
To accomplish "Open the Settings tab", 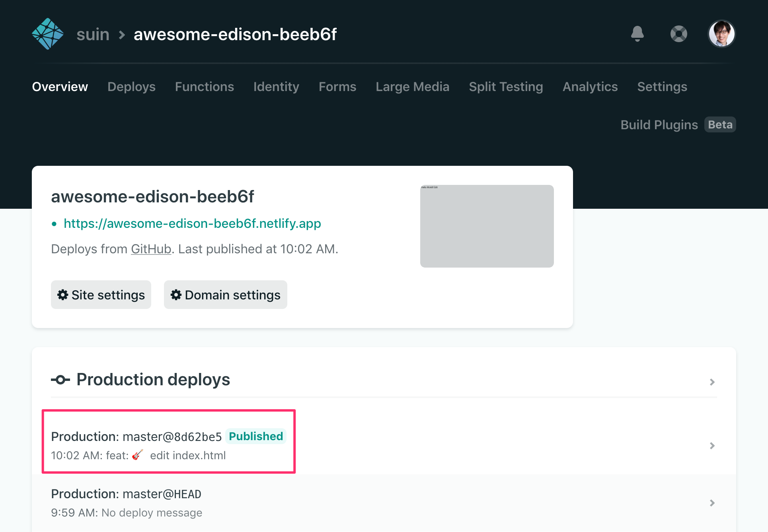I will tap(662, 87).
